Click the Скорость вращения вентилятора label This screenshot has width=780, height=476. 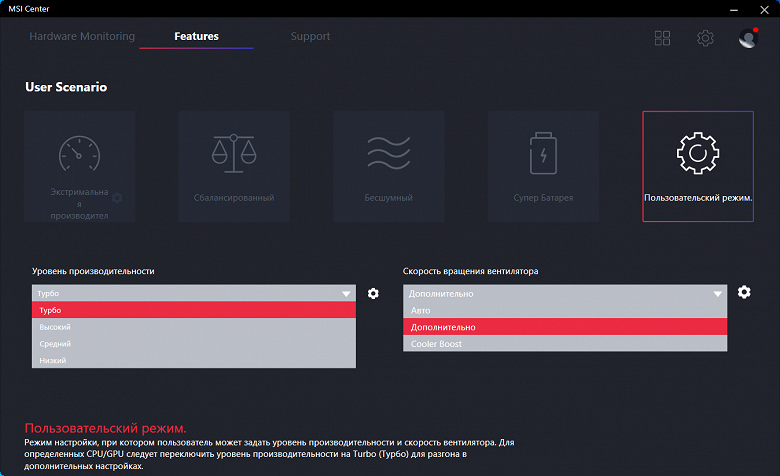pyautogui.click(x=471, y=271)
